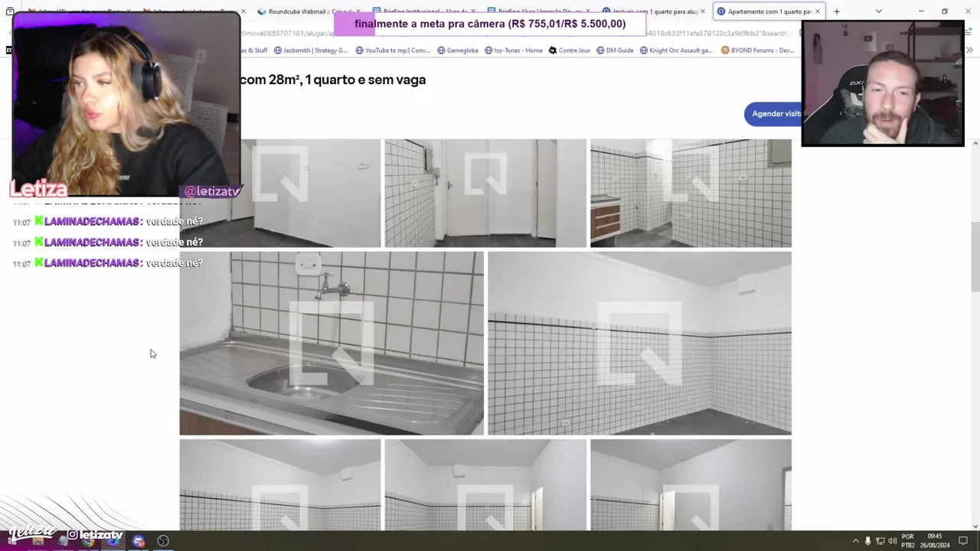Open the network tray icon
This screenshot has width=980, height=551.
[x=880, y=541]
